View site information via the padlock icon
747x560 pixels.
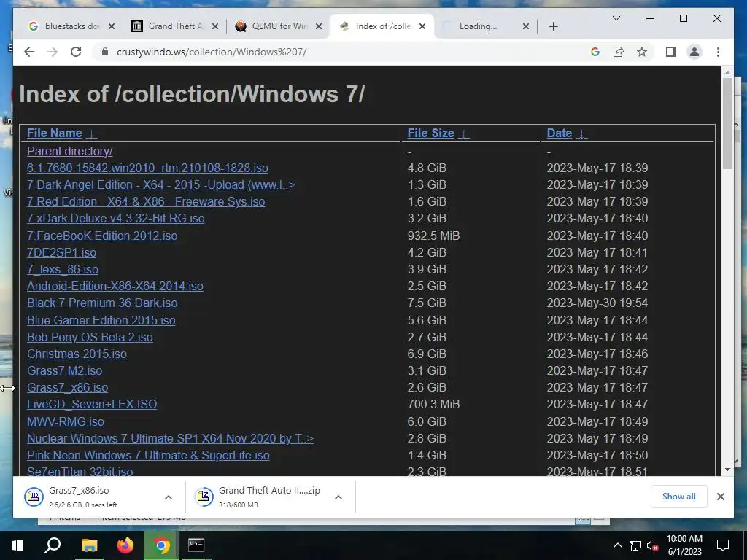[105, 52]
